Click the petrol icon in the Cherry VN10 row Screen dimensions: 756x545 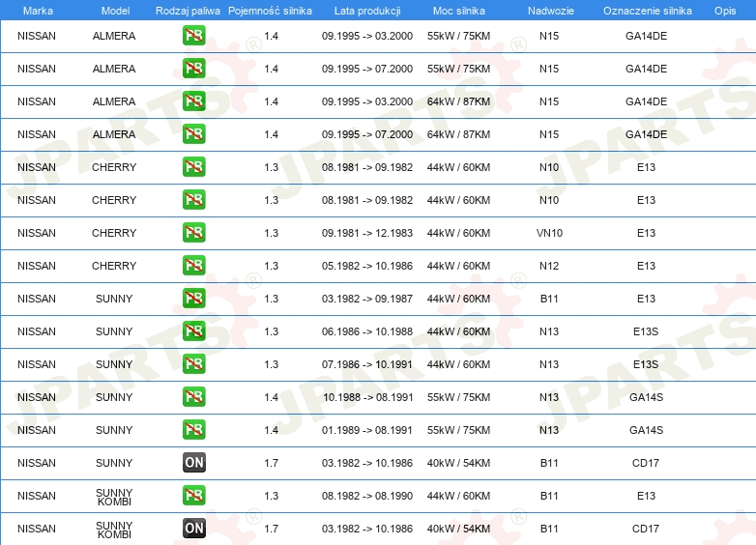pyautogui.click(x=193, y=232)
